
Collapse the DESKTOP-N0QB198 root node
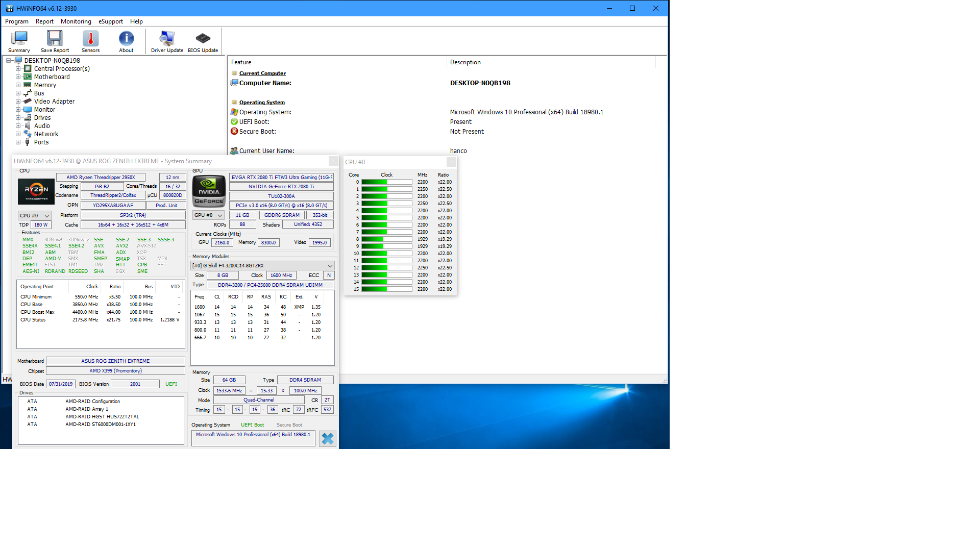click(x=8, y=60)
